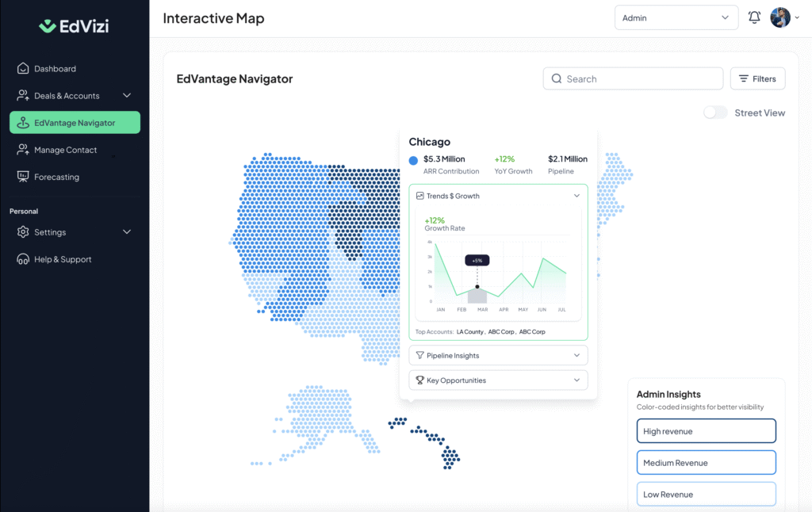Viewport: 812px width, 512px height.
Task: Click the Forecasting presentation icon
Action: [x=22, y=177]
